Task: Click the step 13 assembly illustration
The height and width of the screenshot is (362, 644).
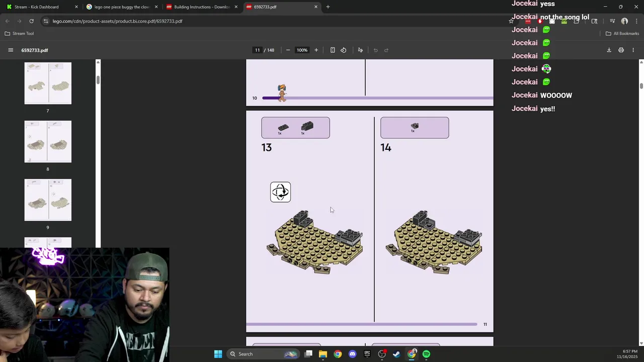Action: [315, 242]
